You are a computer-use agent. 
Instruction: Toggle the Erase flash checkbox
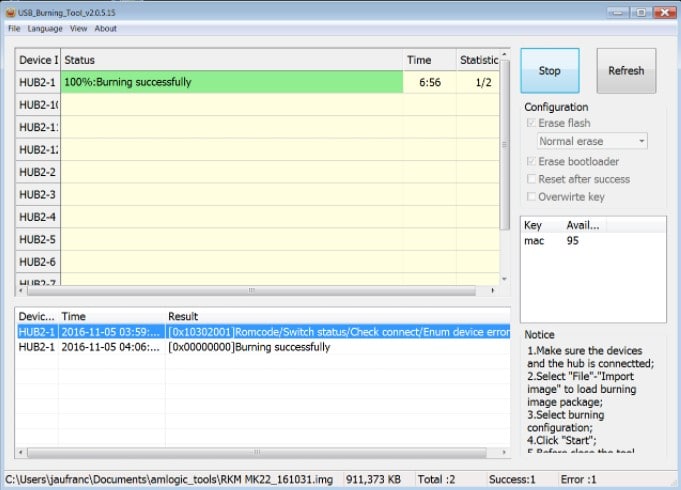point(531,123)
